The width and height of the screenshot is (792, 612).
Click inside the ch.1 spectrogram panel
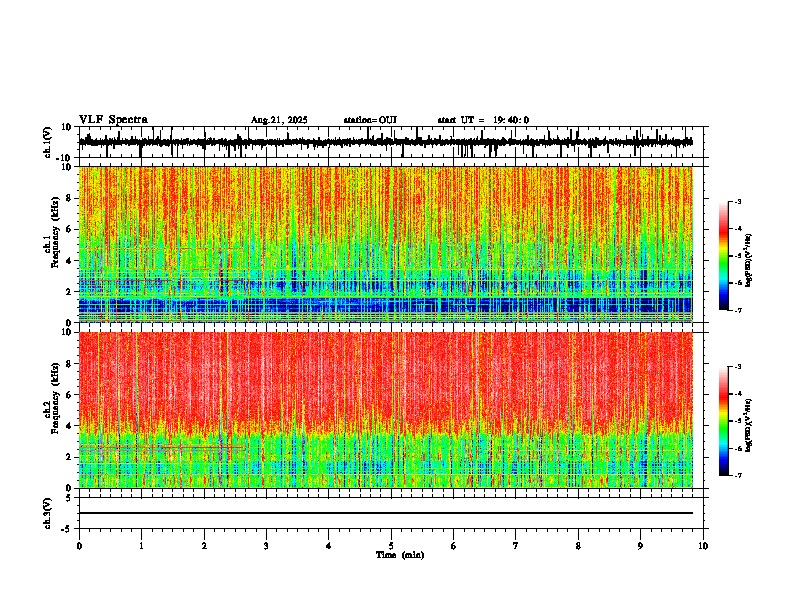[x=386, y=244]
